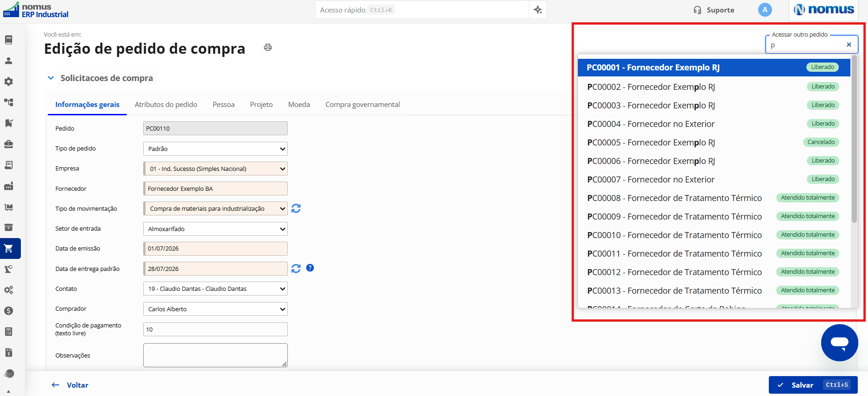Open Tipo de pedido dropdown
Image resolution: width=868 pixels, height=396 pixels.
(x=215, y=149)
